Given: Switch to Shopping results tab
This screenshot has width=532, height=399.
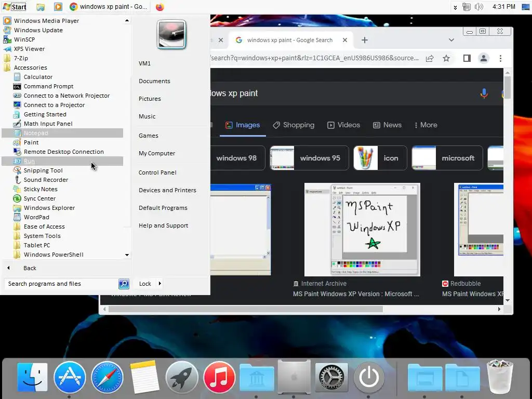Looking at the screenshot, I should 294,125.
